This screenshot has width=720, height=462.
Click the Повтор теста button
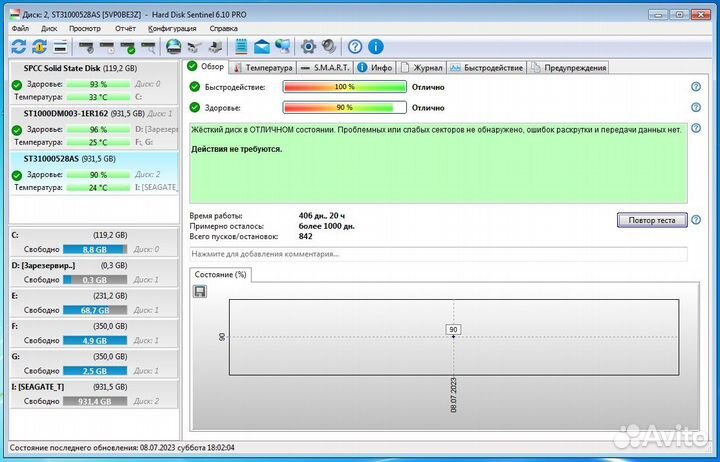click(x=652, y=220)
